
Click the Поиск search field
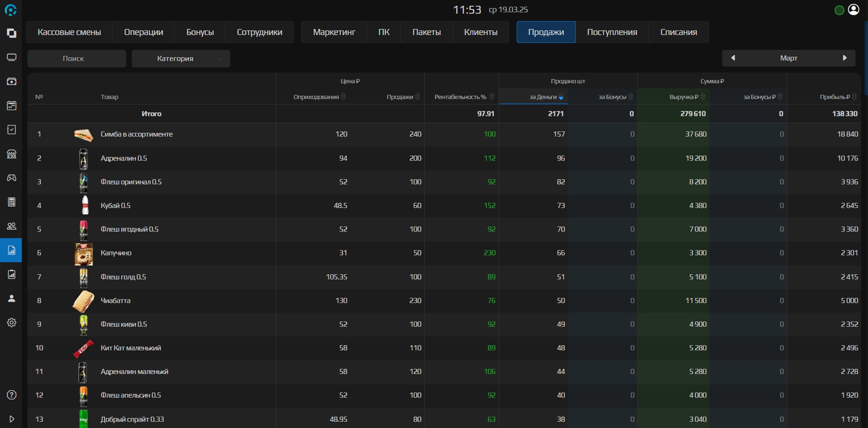coord(77,58)
